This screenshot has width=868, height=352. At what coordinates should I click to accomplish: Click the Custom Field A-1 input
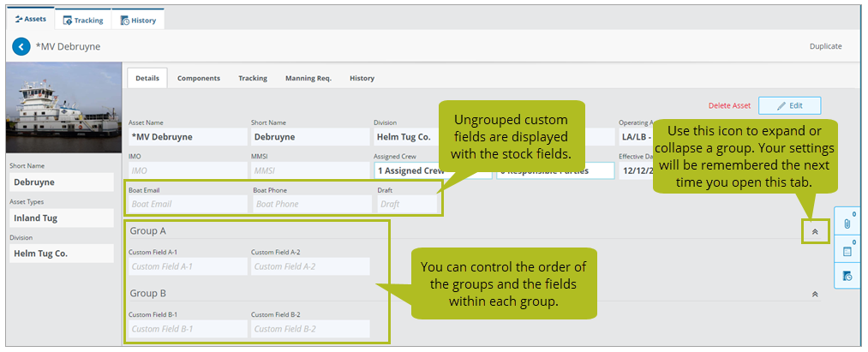188,266
